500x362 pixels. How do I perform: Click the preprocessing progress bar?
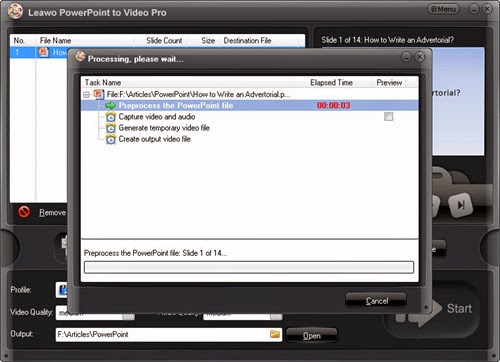[x=249, y=267]
